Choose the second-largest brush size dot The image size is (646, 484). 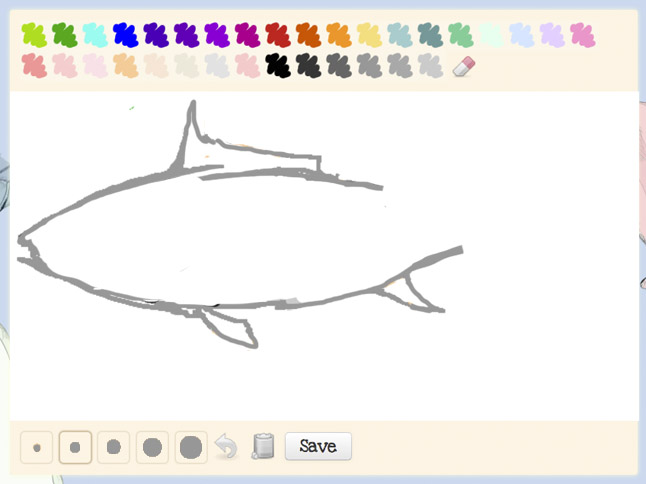point(152,447)
